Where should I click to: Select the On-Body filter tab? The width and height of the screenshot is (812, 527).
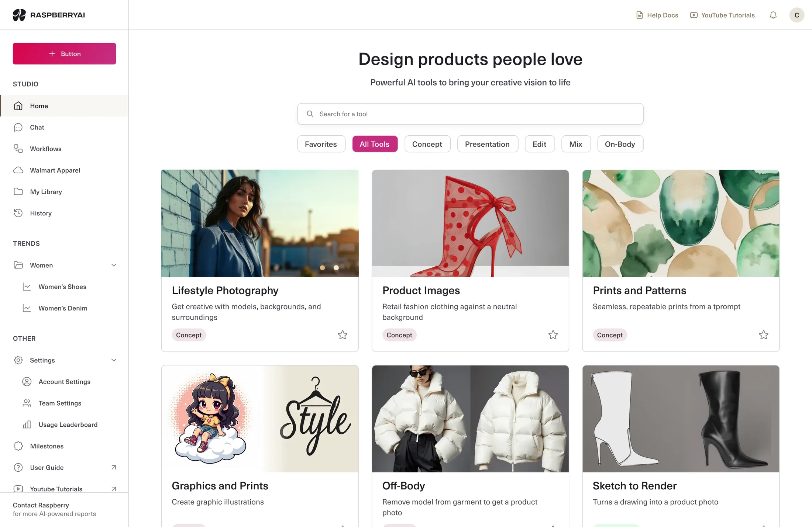tap(620, 144)
